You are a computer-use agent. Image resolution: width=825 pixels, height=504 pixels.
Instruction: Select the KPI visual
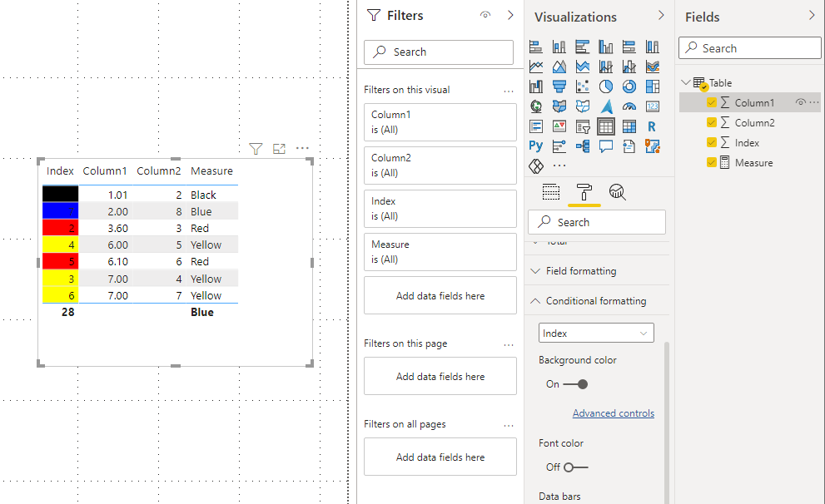559,126
